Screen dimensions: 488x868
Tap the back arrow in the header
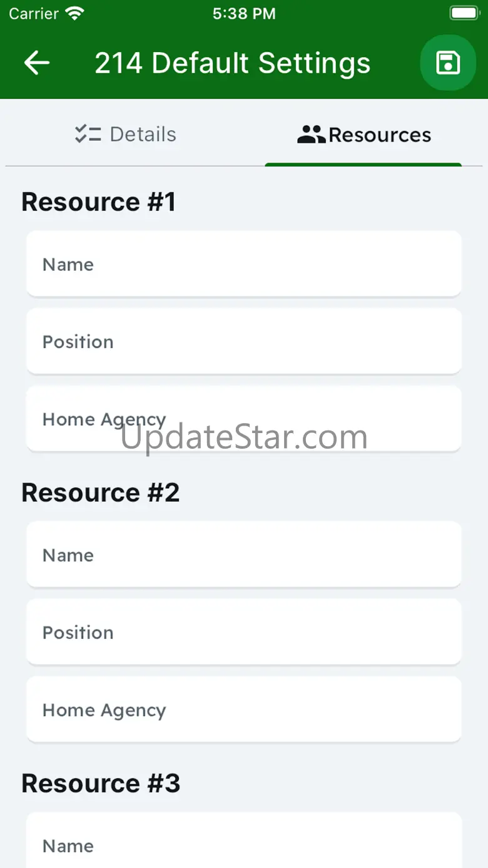tap(36, 63)
